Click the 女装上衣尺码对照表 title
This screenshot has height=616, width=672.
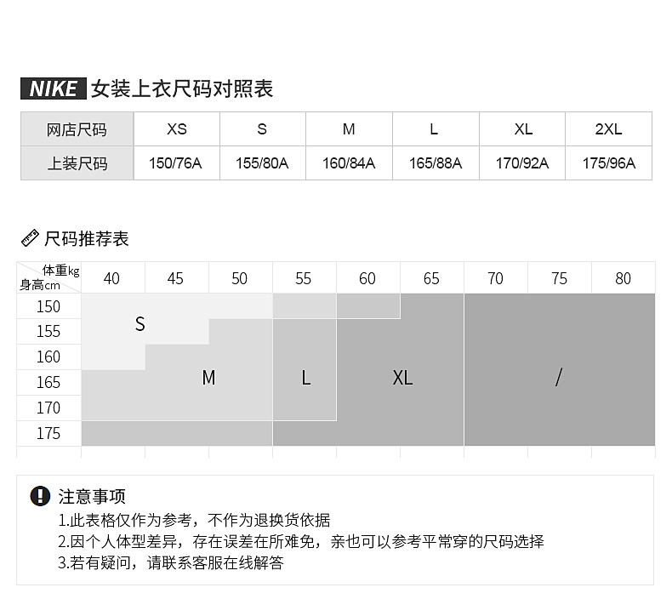click(182, 88)
